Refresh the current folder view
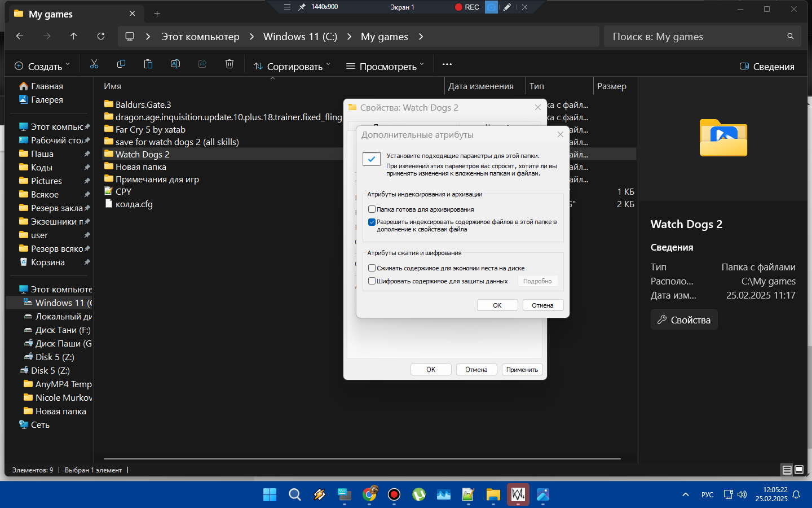This screenshot has height=508, width=812. [x=101, y=36]
